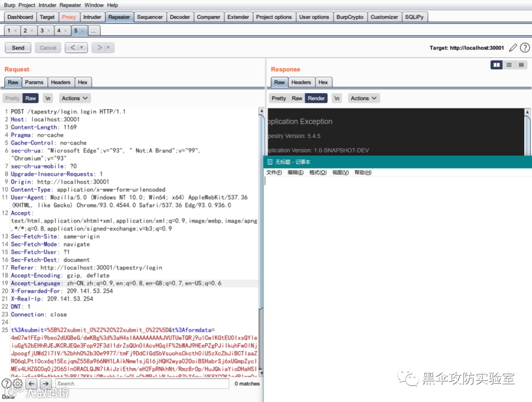Switch to the Extender tab

point(238,17)
